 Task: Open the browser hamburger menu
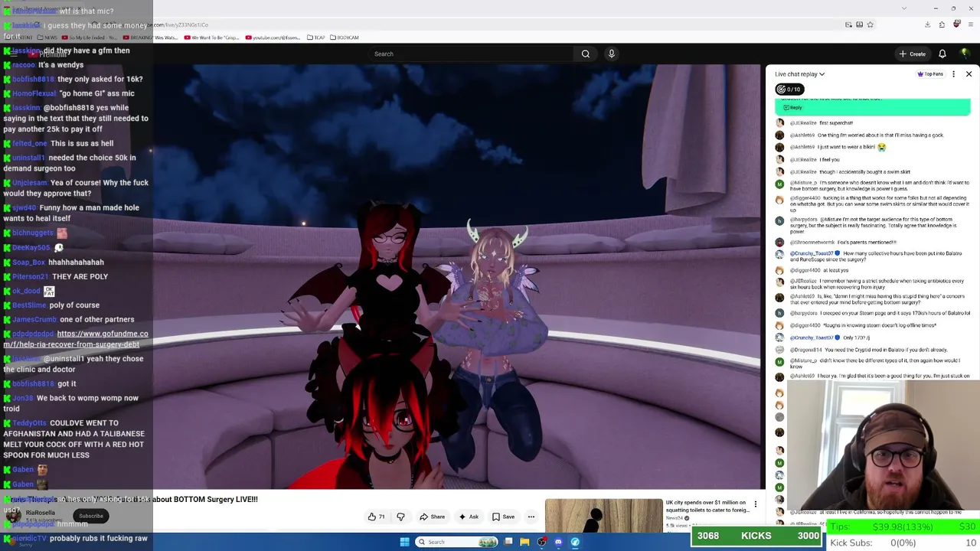(x=970, y=24)
